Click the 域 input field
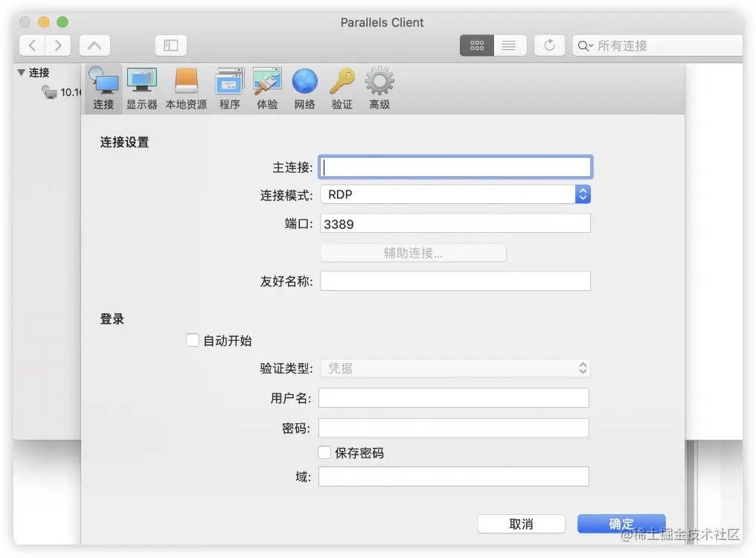Image resolution: width=756 pixels, height=558 pixels. point(454,476)
